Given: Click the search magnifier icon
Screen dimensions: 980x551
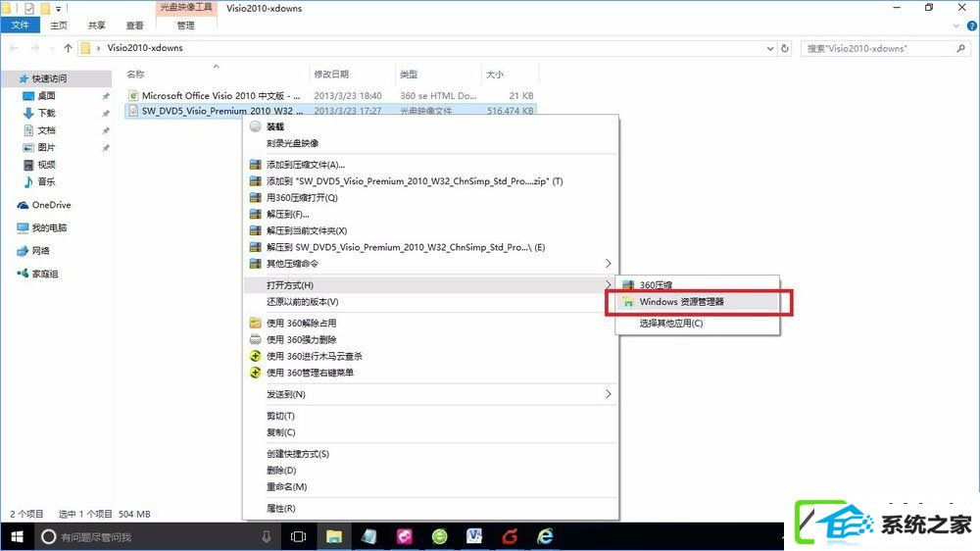Looking at the screenshot, I should click(x=960, y=48).
